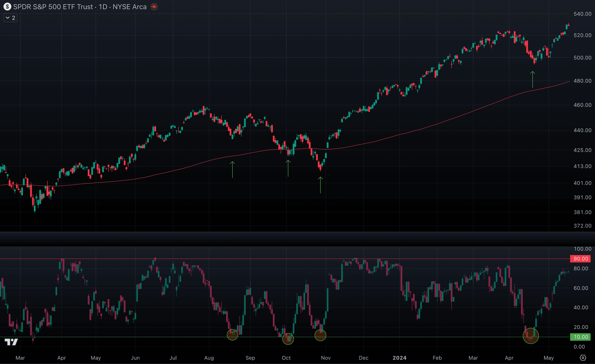
Task: Click the 1D interval label in chart title
Action: 103,7
